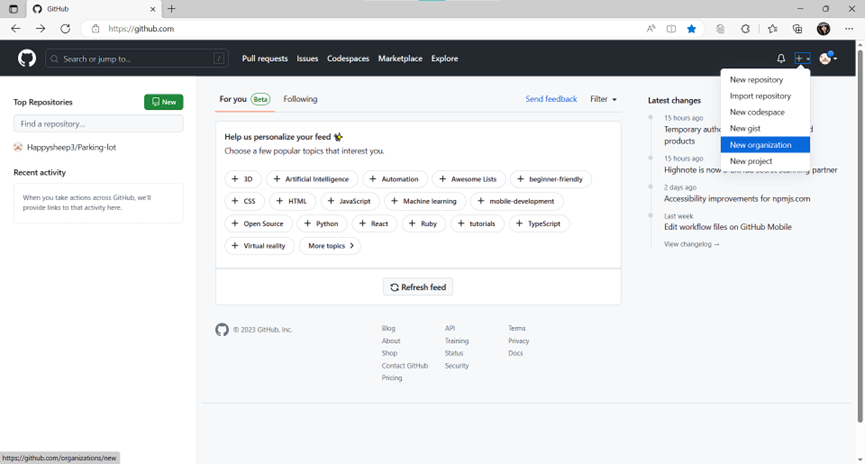Select New organization
865x464 pixels.
(x=765, y=145)
